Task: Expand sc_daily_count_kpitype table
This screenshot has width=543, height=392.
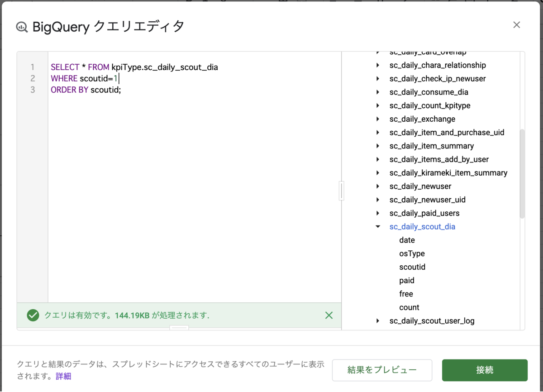Action: click(x=378, y=105)
